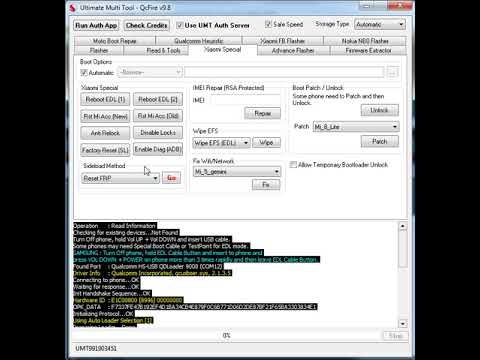This screenshot has height=360, width=480.
Task: Click the Anti Relock button
Action: 105,133
